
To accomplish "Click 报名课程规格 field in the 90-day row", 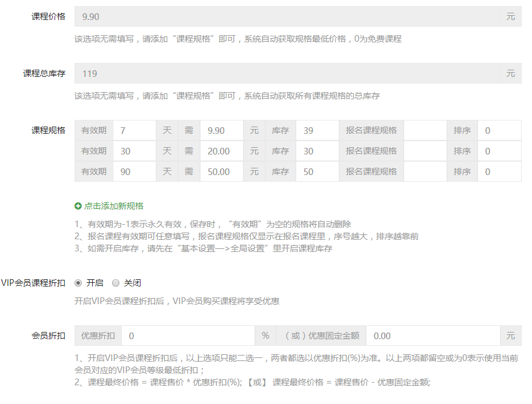I will 425,171.
